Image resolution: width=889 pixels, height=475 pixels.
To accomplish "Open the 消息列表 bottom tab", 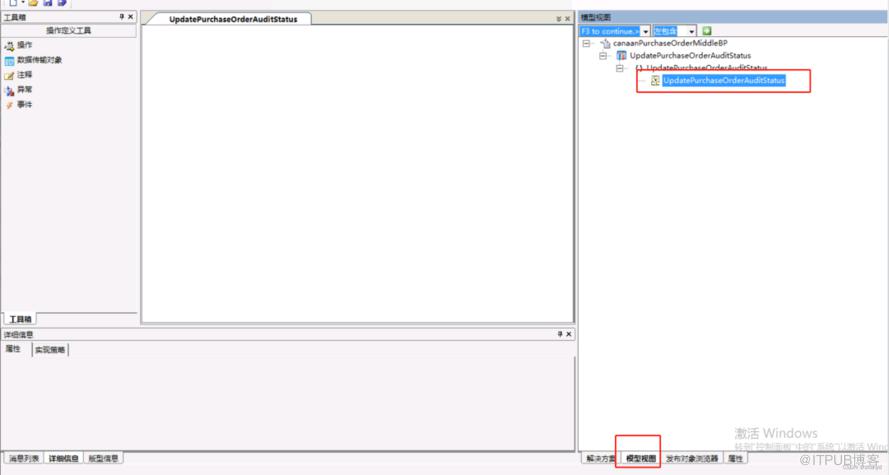I will 24,458.
